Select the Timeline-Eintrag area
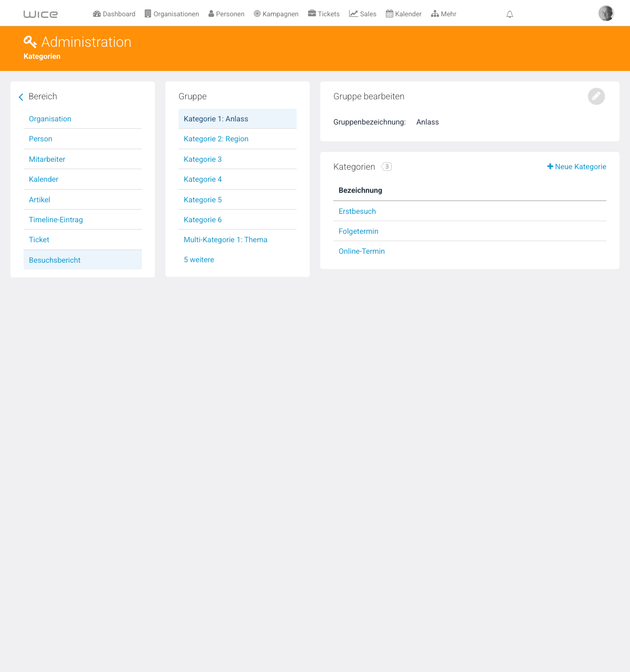Image resolution: width=630 pixels, height=672 pixels. coord(82,220)
